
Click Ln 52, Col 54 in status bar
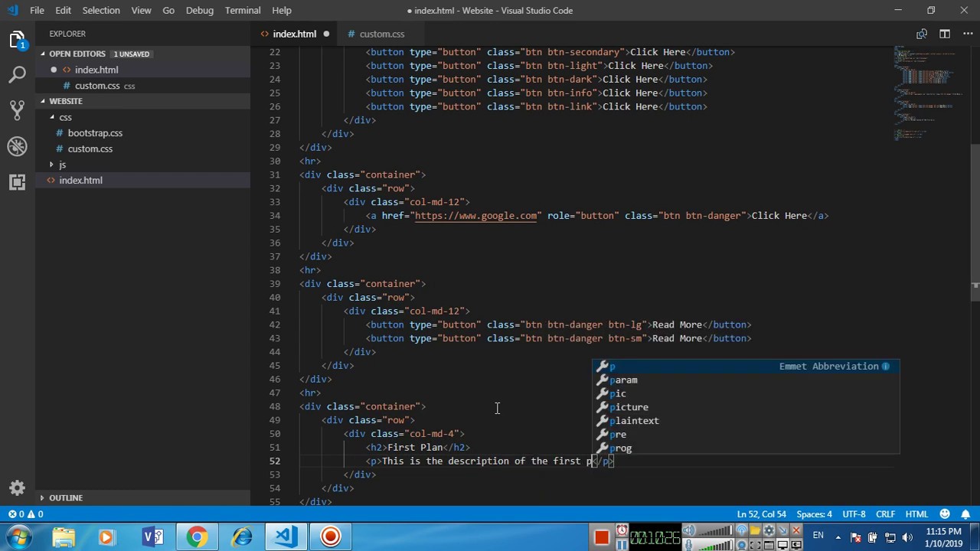click(x=761, y=514)
